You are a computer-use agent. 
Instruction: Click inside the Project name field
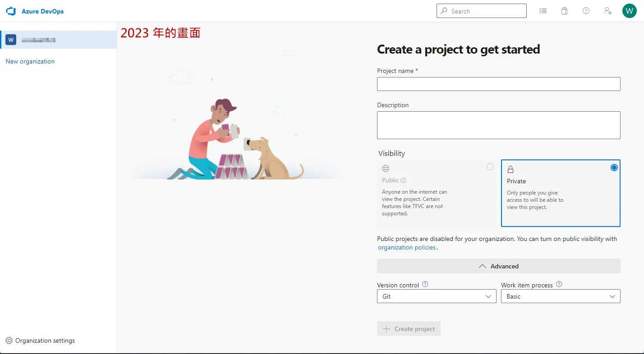498,84
